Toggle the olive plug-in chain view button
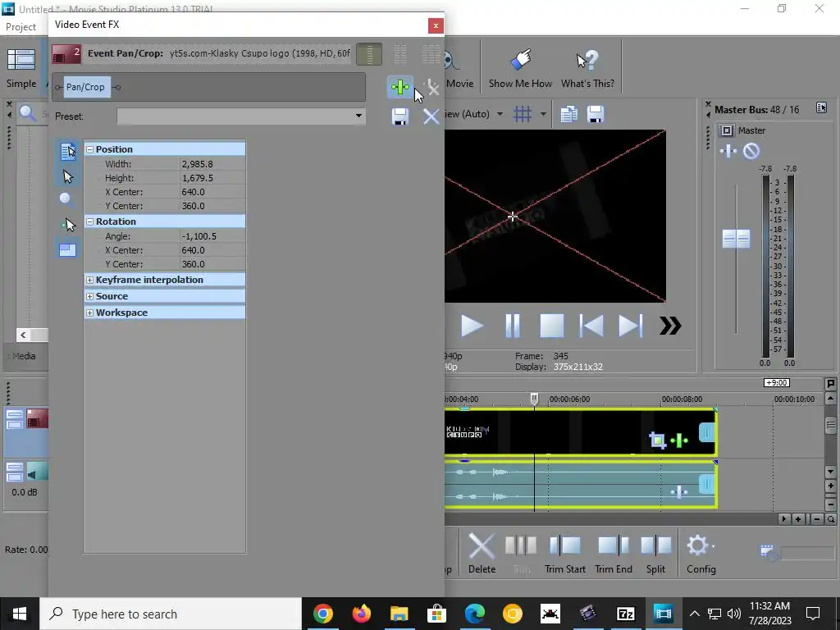This screenshot has height=630, width=840. pos(369,54)
